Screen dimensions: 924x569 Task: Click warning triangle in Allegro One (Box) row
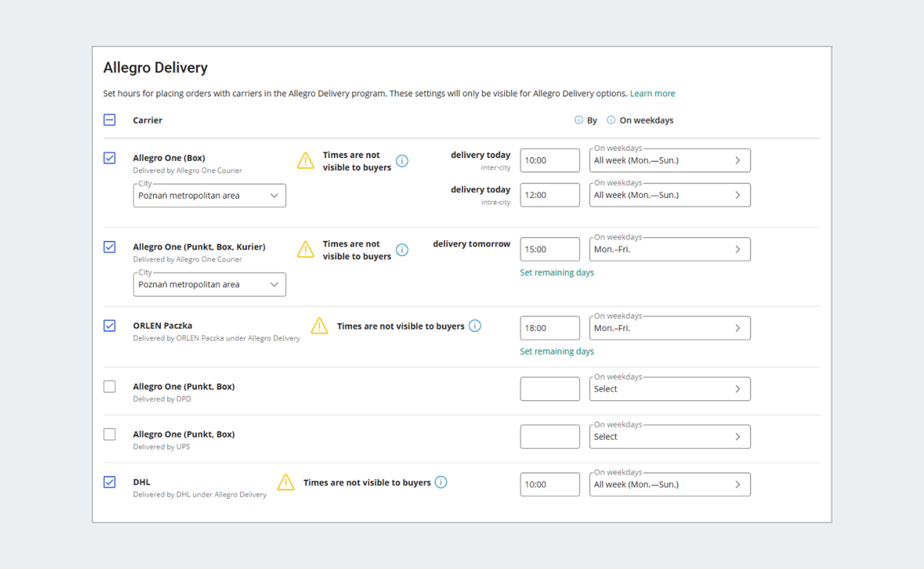306,160
